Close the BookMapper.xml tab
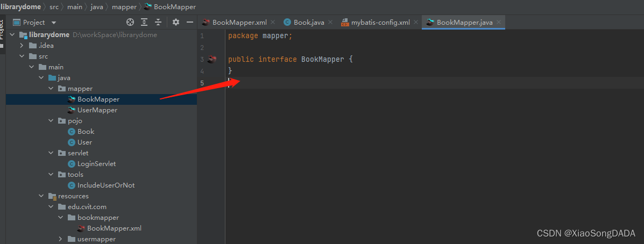Screen dimensions: 644x244 (x=273, y=23)
